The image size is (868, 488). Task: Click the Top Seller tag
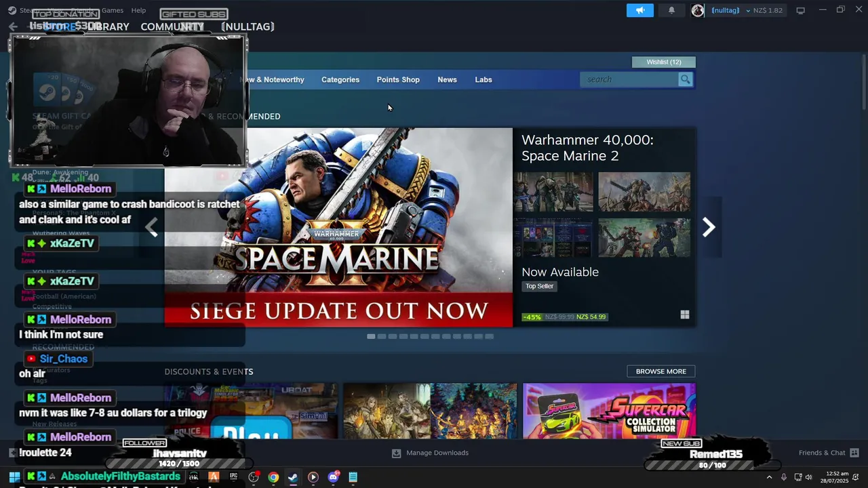(540, 286)
